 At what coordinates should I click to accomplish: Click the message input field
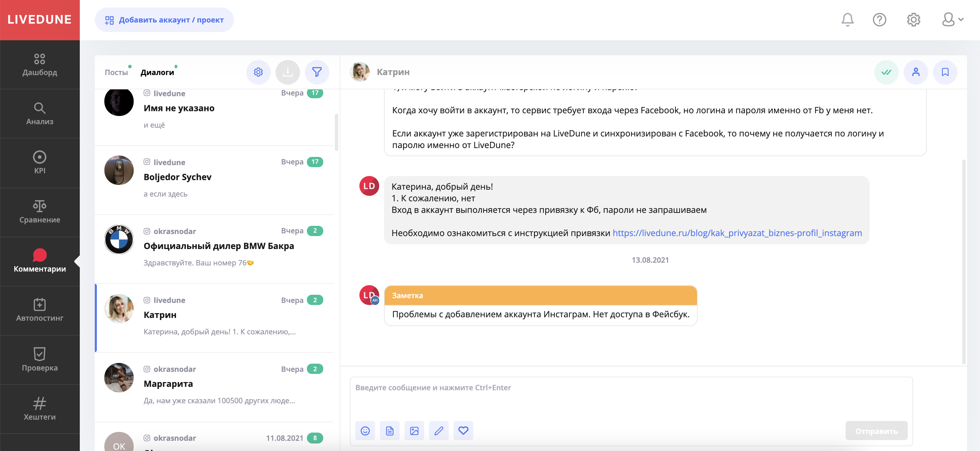[x=631, y=397]
